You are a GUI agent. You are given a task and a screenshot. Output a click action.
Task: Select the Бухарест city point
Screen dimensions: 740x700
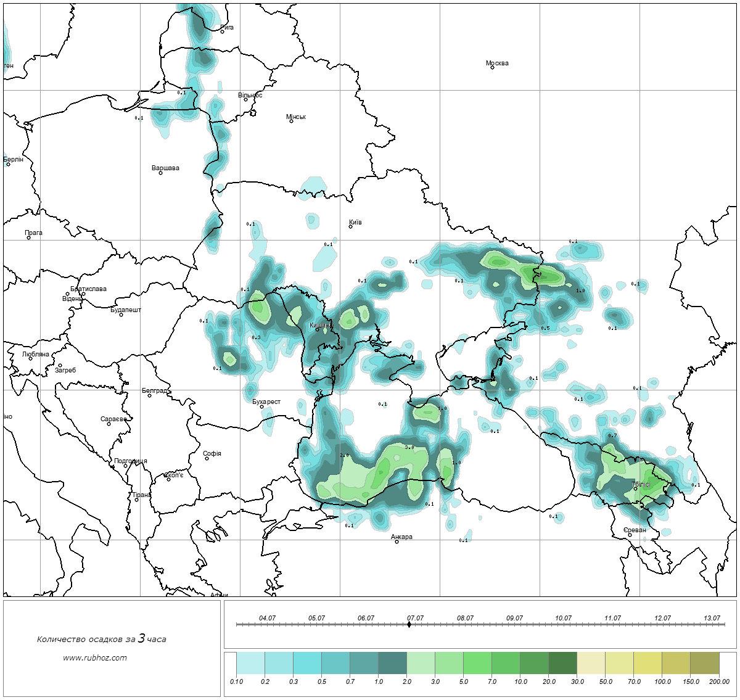262,406
